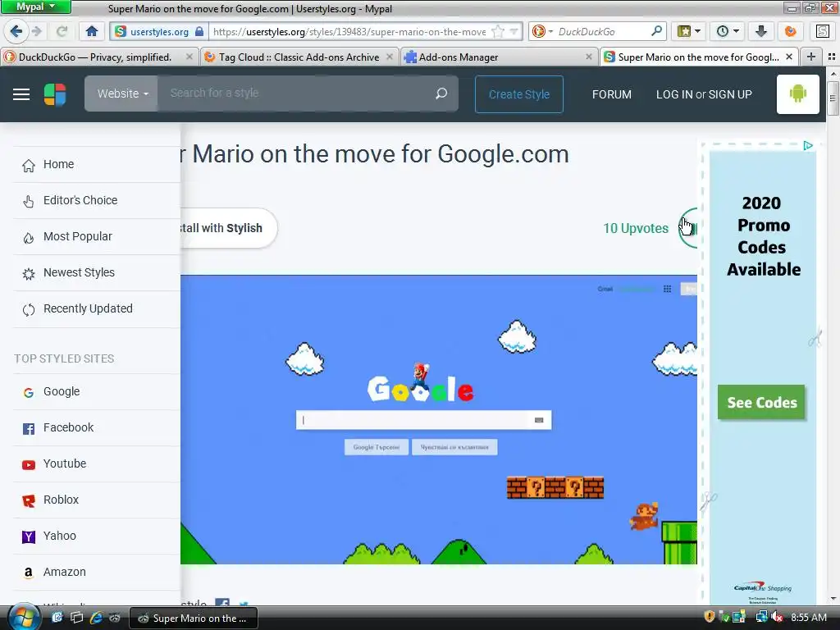The height and width of the screenshot is (630, 840).
Task: Switch to the DuckDuckGo Privacy tab
Action: pyautogui.click(x=94, y=57)
